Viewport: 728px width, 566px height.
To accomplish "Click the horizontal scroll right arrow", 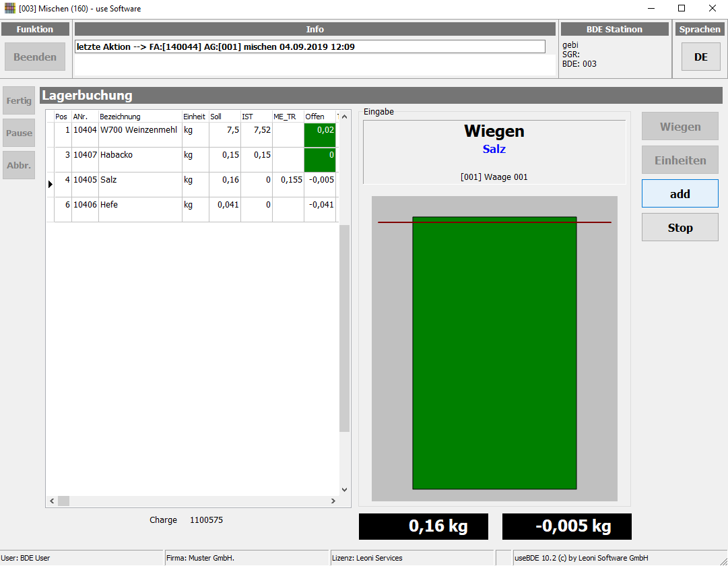I will click(333, 501).
